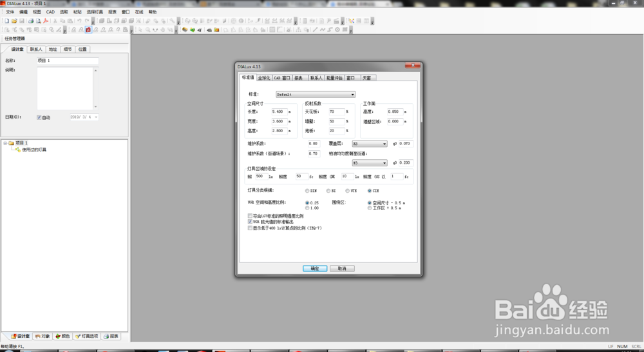The width and height of the screenshot is (644, 352).
Task: Click the circular target icon in drawing toolbar
Action: click(337, 30)
